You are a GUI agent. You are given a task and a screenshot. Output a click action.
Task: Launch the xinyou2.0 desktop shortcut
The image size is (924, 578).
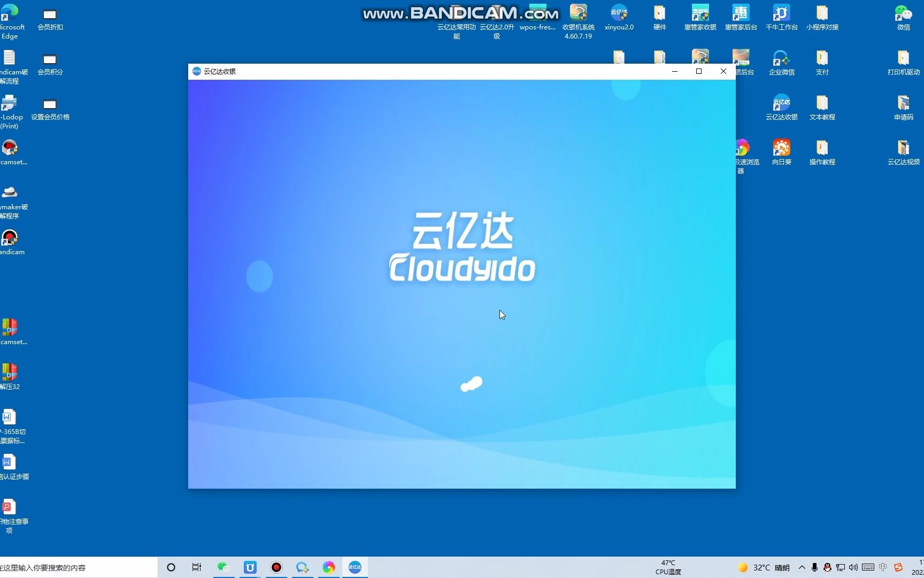(619, 18)
